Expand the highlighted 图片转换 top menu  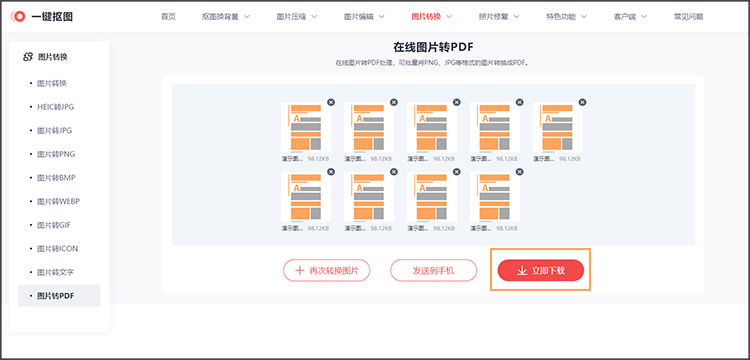coord(432,17)
